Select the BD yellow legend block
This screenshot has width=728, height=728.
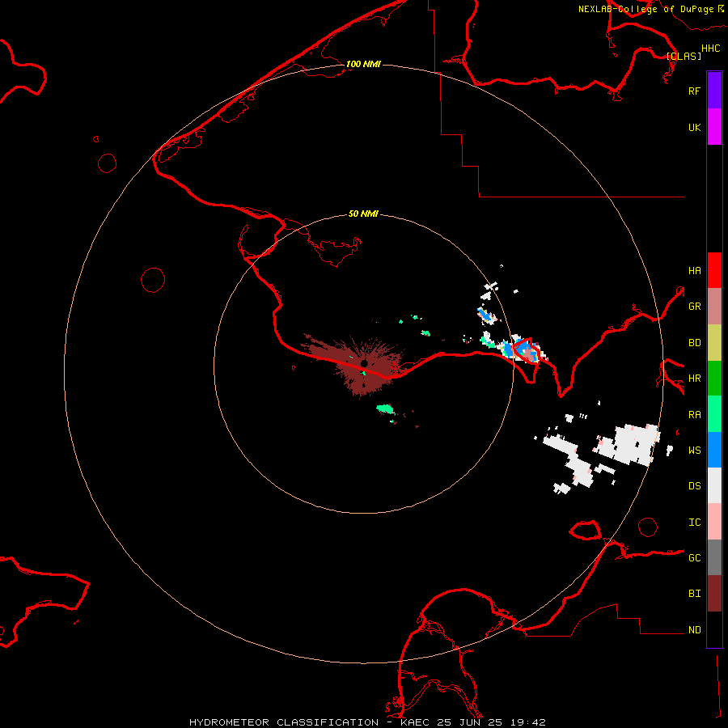tap(714, 343)
